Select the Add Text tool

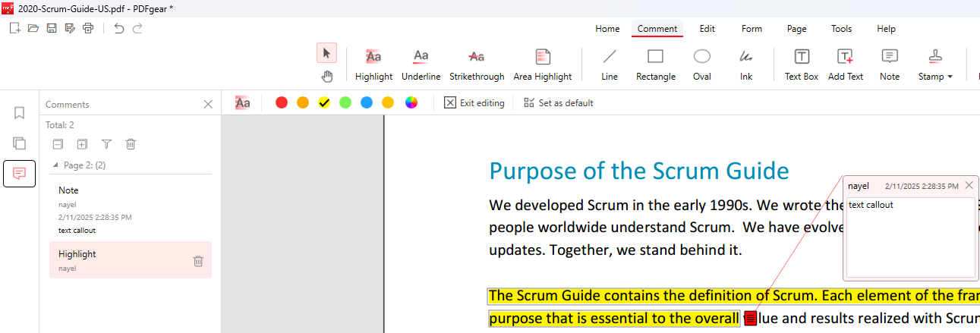click(x=846, y=64)
